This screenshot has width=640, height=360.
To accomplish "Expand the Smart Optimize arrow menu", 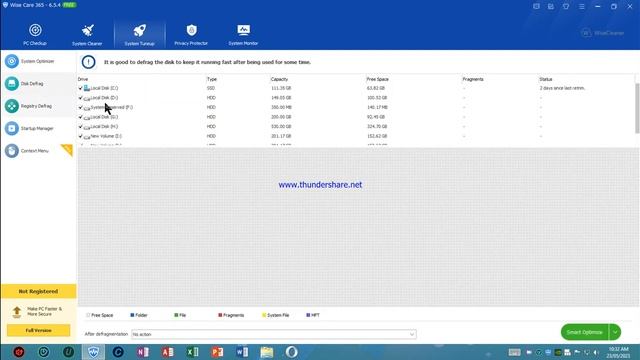I will (x=615, y=332).
